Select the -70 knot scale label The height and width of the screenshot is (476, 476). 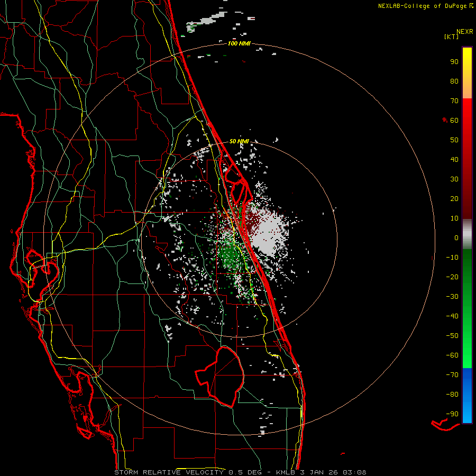click(452, 375)
